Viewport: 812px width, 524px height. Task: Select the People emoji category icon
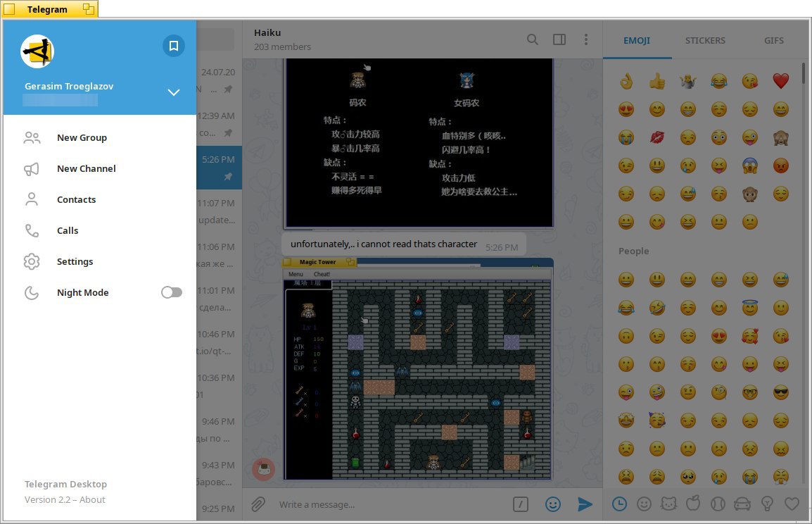[644, 504]
